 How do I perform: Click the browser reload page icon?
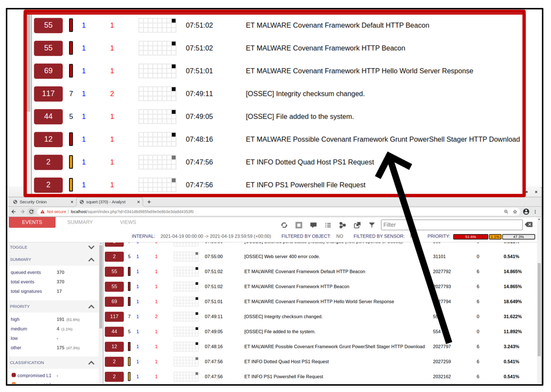pos(31,212)
